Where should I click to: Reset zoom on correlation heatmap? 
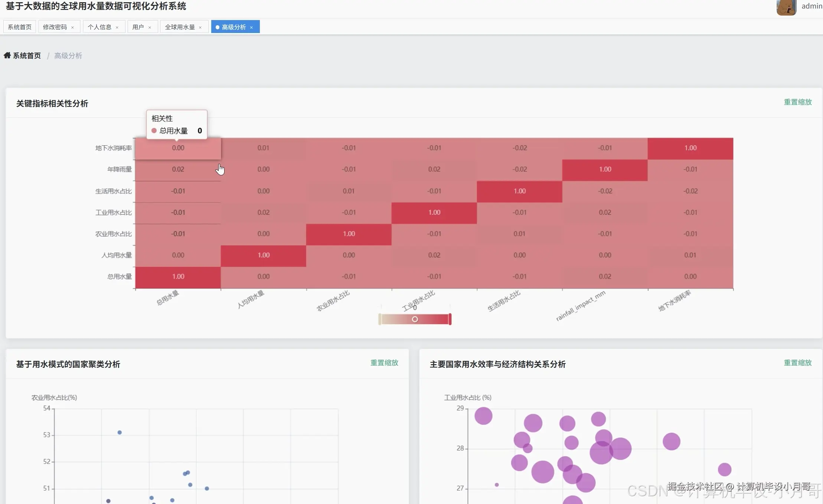tap(797, 102)
